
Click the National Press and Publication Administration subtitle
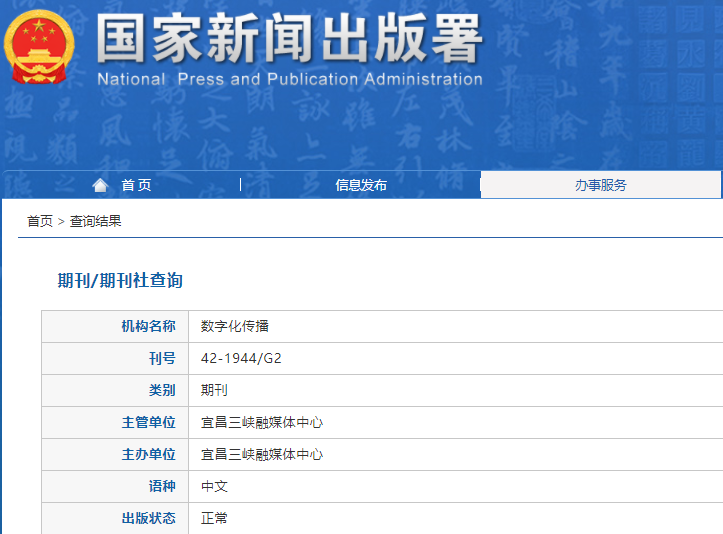[x=290, y=79]
